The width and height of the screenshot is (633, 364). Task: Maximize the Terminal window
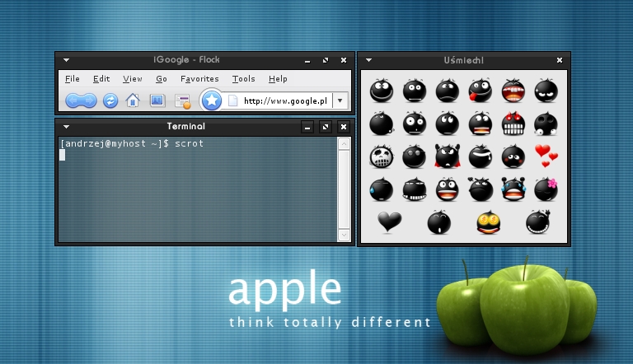coord(326,127)
